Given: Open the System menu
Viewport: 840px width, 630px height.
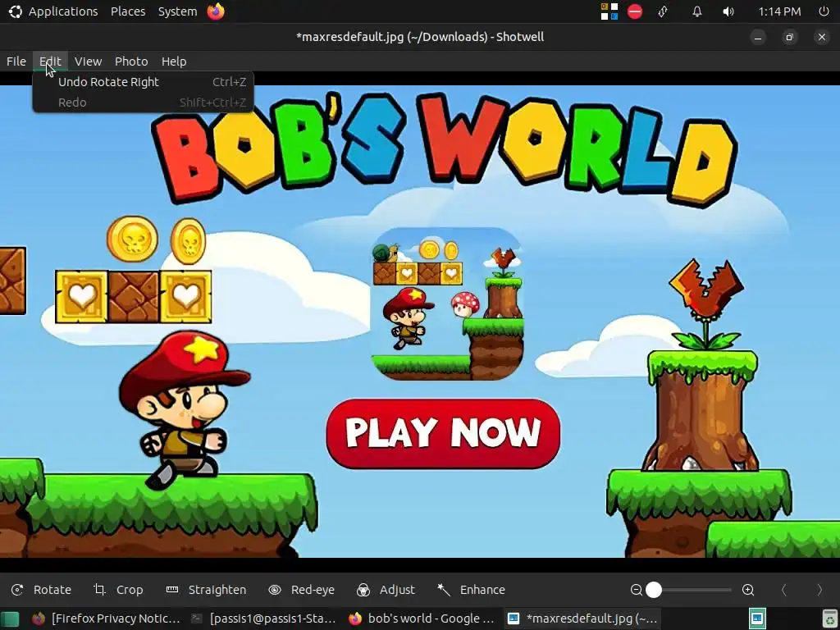Looking at the screenshot, I should (177, 11).
